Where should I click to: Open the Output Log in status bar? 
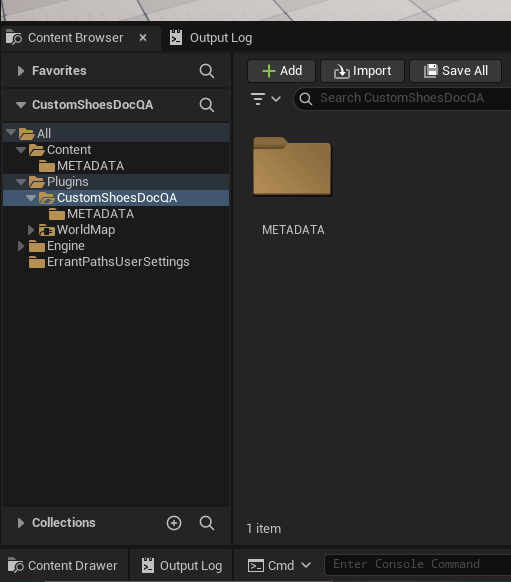[181, 565]
